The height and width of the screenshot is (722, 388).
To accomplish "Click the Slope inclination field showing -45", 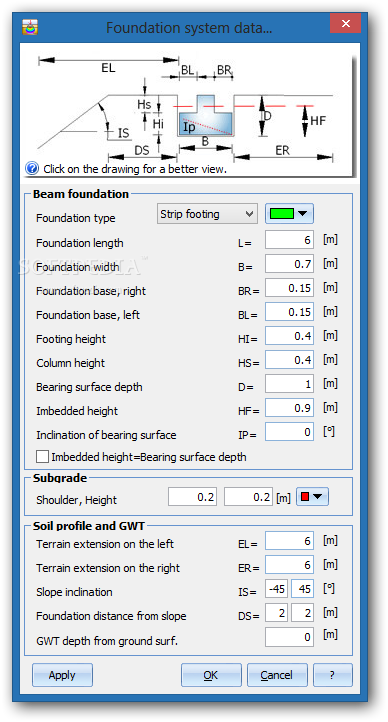I will 277,589.
